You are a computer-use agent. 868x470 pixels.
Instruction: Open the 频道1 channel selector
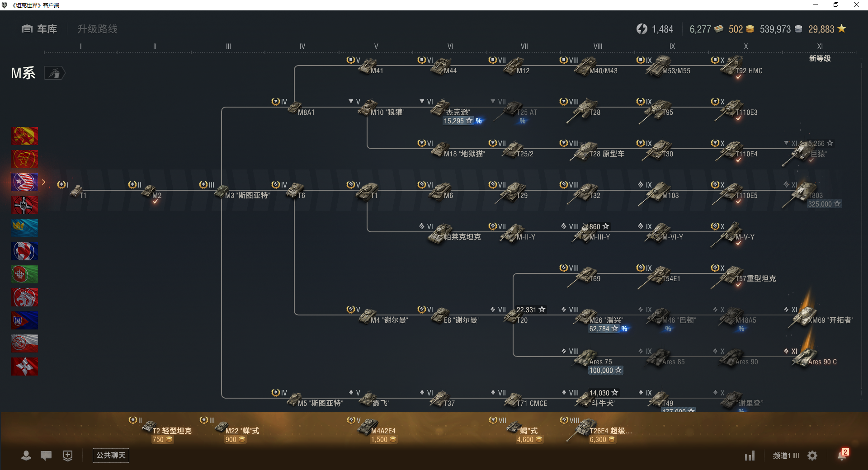786,456
